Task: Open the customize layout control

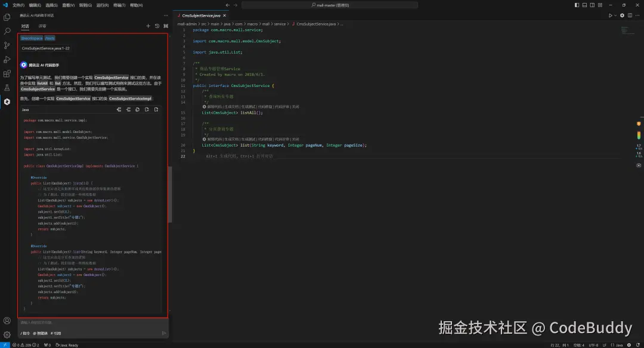Action: 600,5
